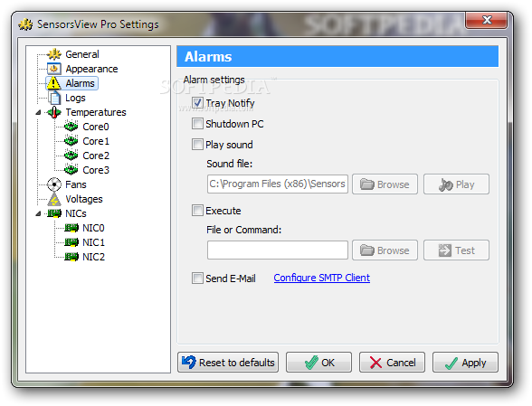Confirm with the OK button
This screenshot has width=532, height=406.
318,363
